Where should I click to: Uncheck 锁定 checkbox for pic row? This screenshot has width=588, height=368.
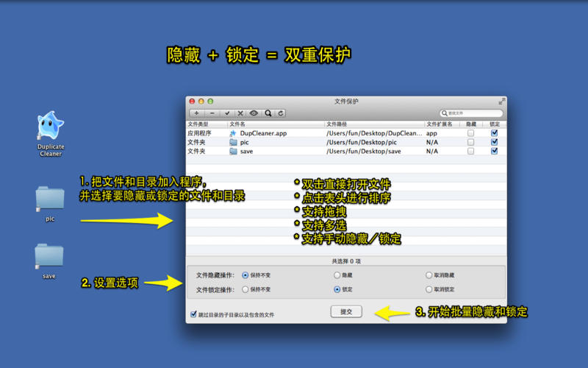pos(494,142)
